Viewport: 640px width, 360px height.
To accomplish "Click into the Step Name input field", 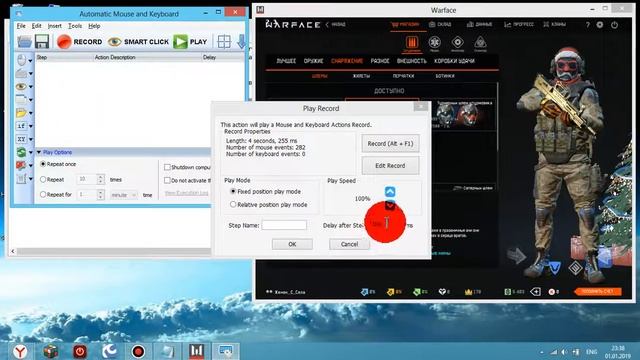I will [284, 225].
